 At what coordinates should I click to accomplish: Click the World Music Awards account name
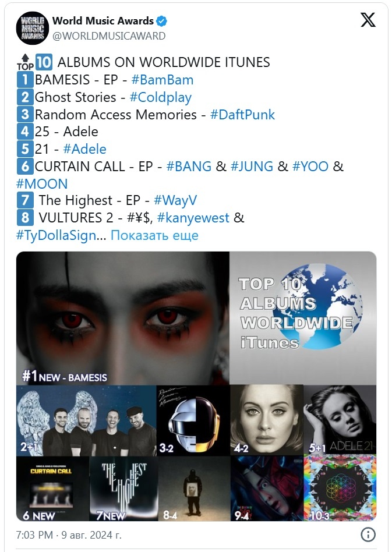point(103,21)
